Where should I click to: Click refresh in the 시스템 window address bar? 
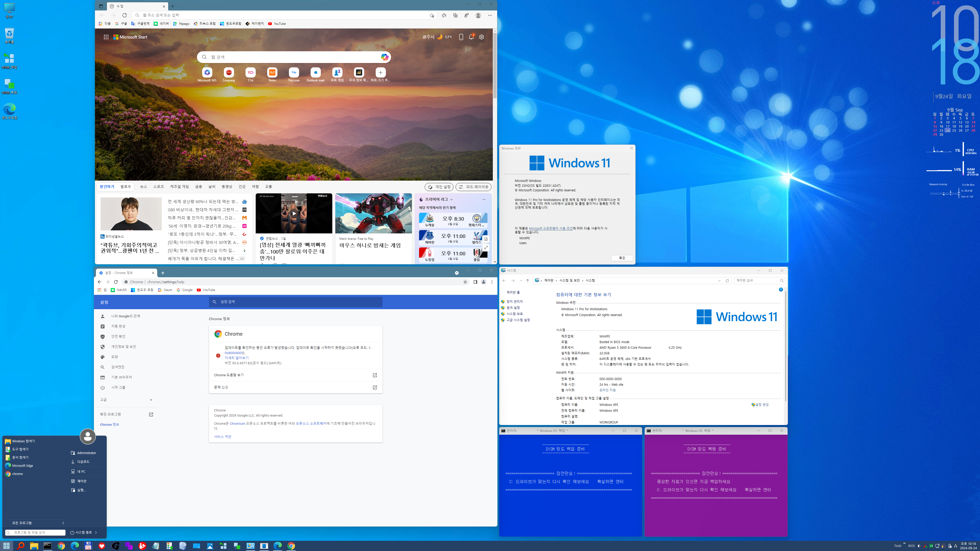pos(727,281)
